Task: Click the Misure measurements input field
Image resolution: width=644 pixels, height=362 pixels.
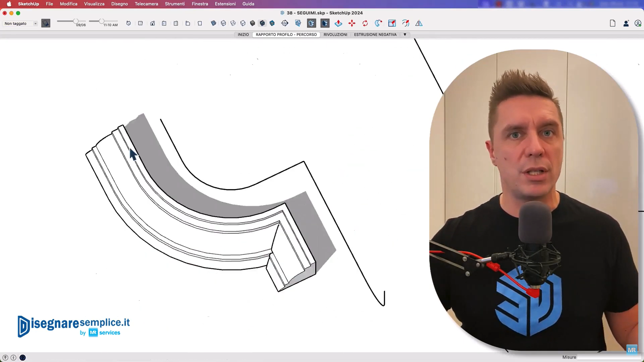Action: (x=609, y=357)
